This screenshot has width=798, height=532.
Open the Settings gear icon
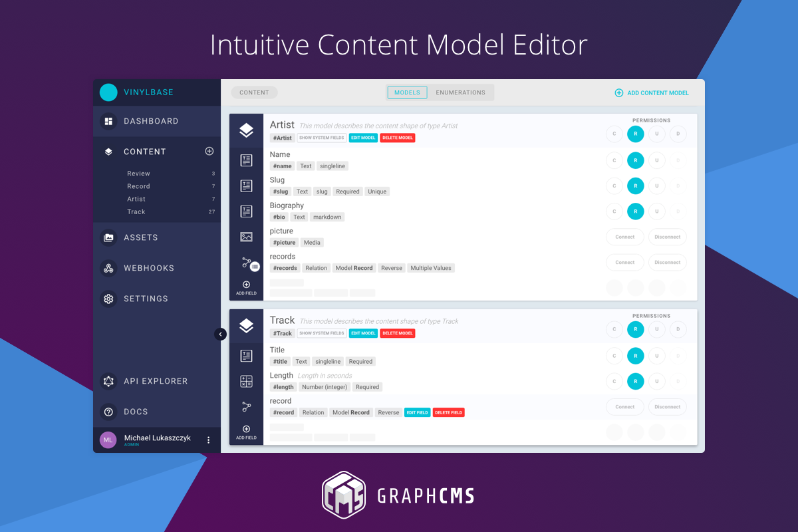108,299
